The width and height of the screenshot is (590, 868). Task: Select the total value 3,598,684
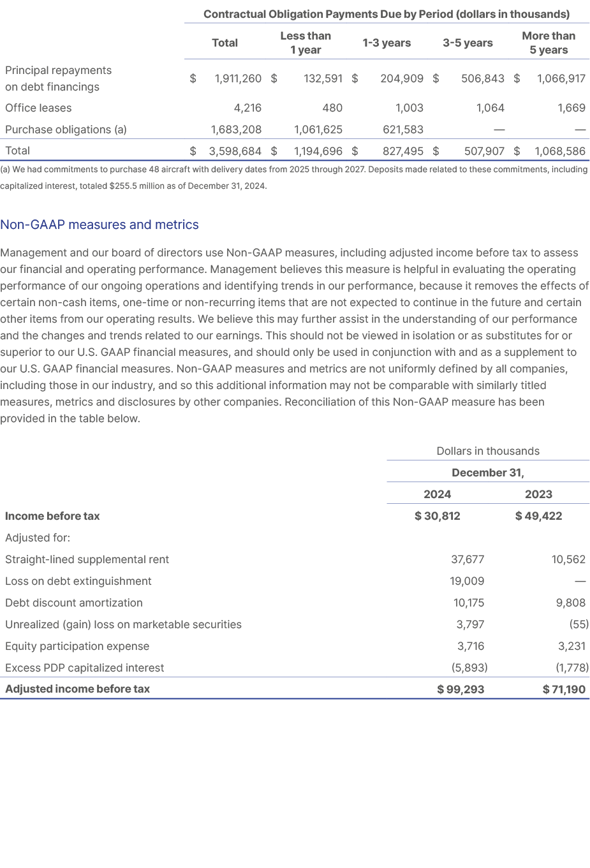(x=236, y=151)
